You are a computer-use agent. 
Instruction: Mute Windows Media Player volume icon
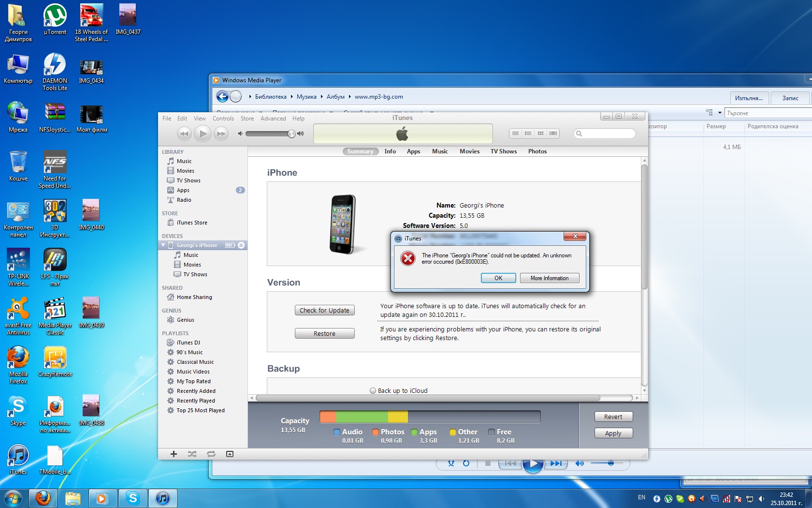pyautogui.click(x=580, y=463)
